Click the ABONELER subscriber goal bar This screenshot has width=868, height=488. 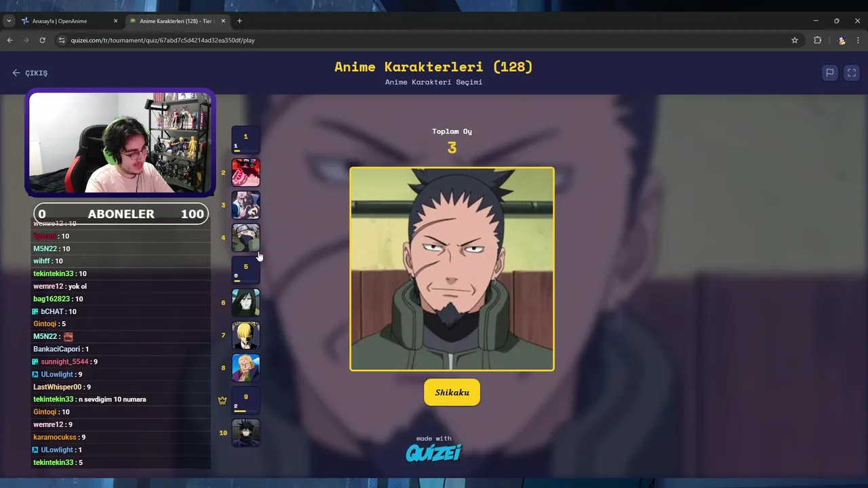coord(121,213)
